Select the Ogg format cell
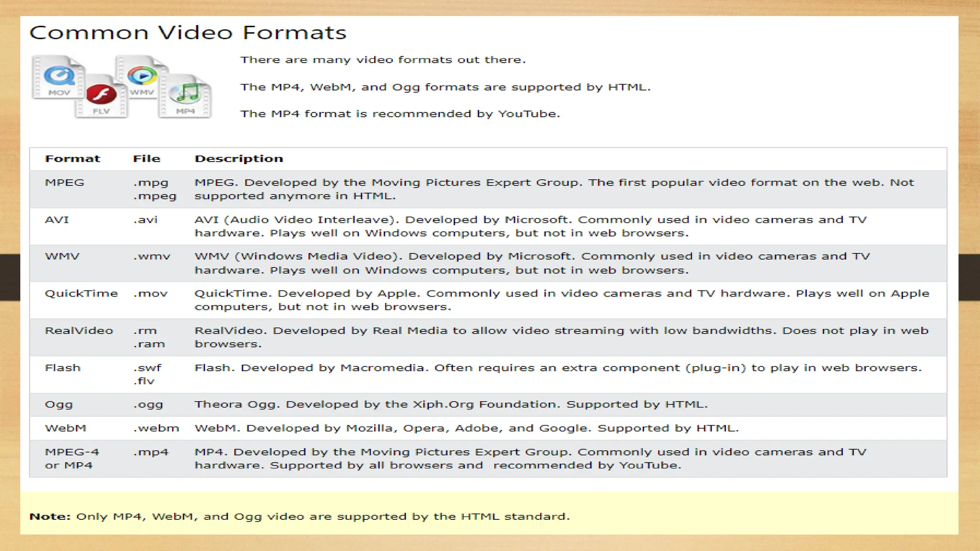The width and height of the screenshot is (980, 551). tap(59, 405)
